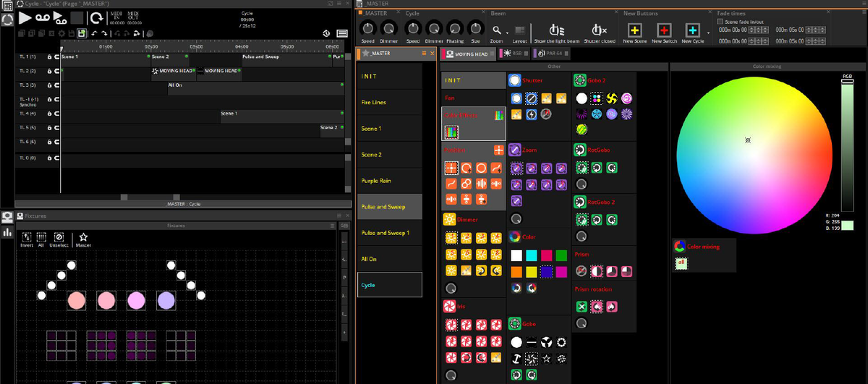Screen dimensions: 868x384
Task: Open the MOVING HEAD tab options menu
Action: [x=491, y=54]
